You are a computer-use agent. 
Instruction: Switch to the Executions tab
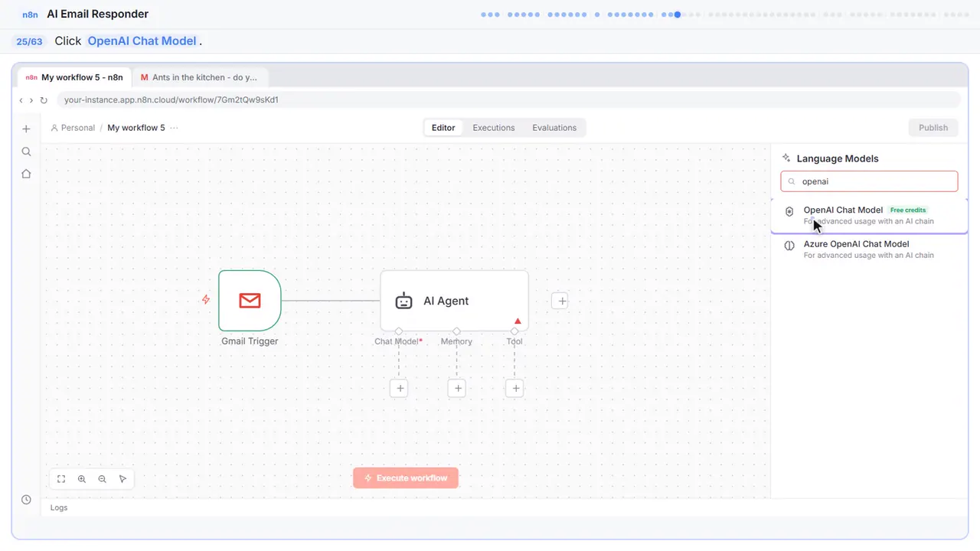(x=494, y=128)
